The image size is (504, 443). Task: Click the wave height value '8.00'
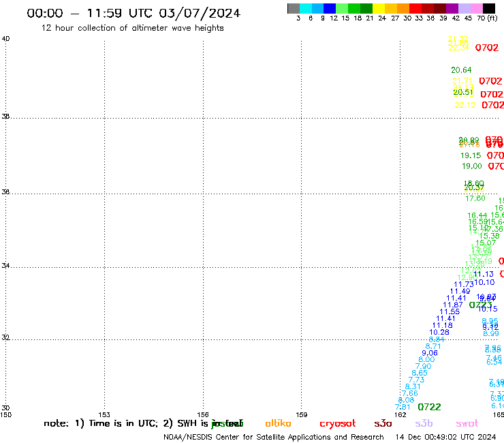coord(426,359)
